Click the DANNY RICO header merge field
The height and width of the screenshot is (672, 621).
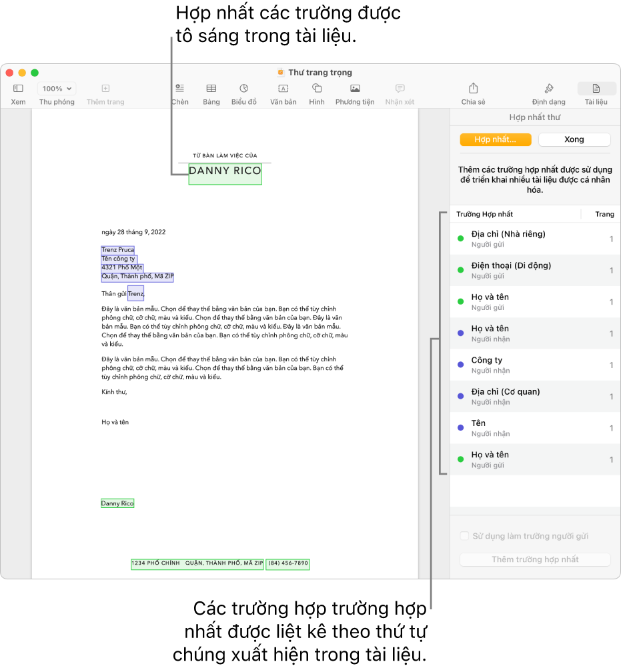[x=225, y=174]
